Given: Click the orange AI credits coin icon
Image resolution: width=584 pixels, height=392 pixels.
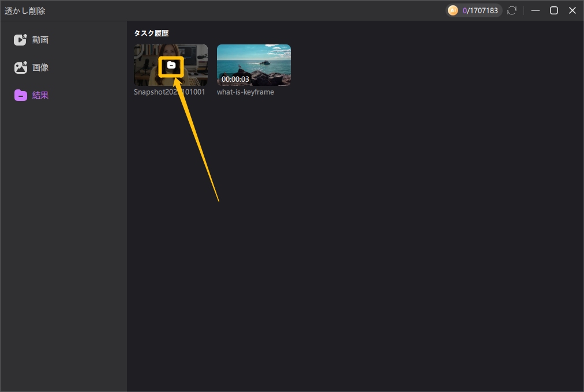Looking at the screenshot, I should (x=453, y=10).
